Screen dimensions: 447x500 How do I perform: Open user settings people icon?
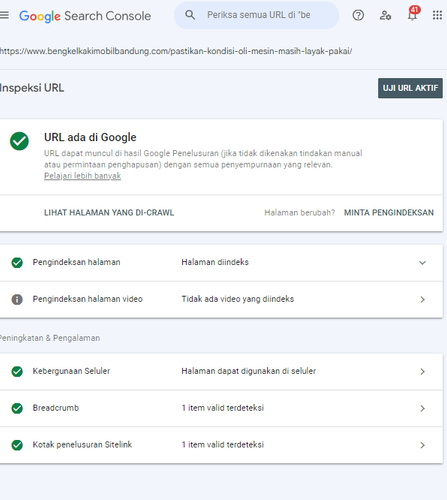385,15
